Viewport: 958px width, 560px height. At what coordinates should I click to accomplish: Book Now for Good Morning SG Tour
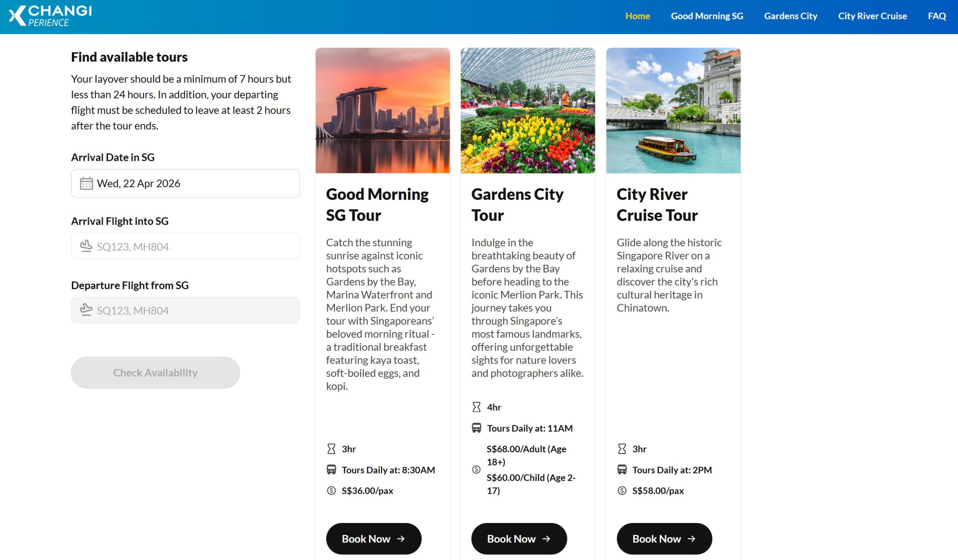(x=373, y=539)
